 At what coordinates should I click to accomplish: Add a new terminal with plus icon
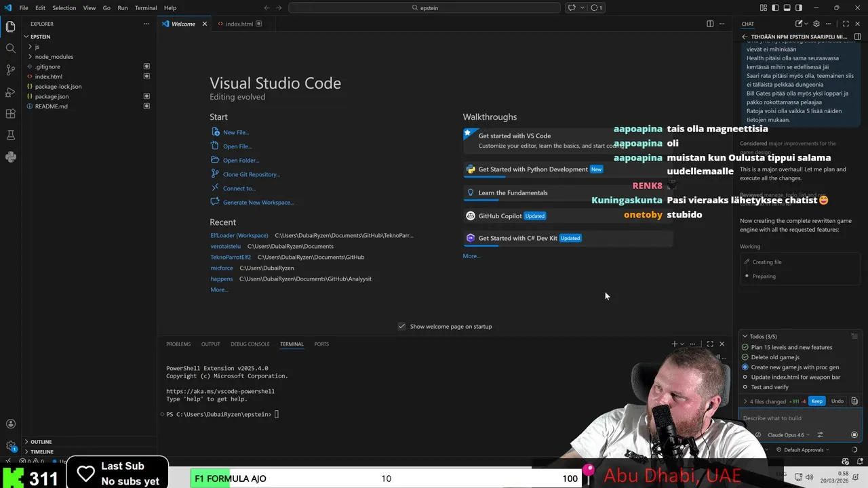click(674, 344)
